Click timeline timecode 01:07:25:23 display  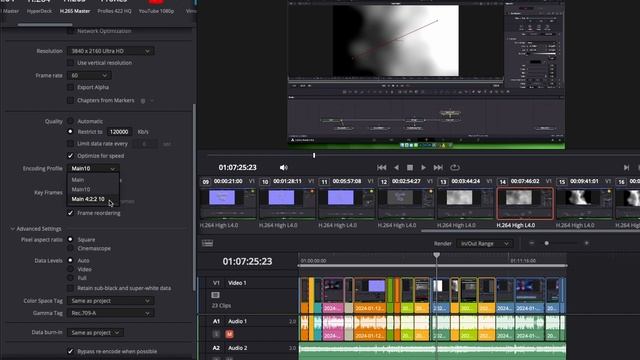247,261
